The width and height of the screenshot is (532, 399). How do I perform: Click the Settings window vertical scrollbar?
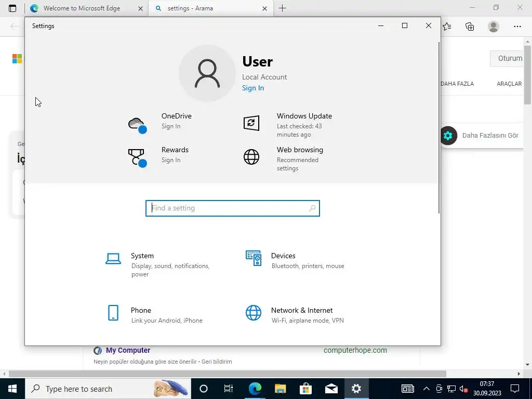click(x=438, y=127)
